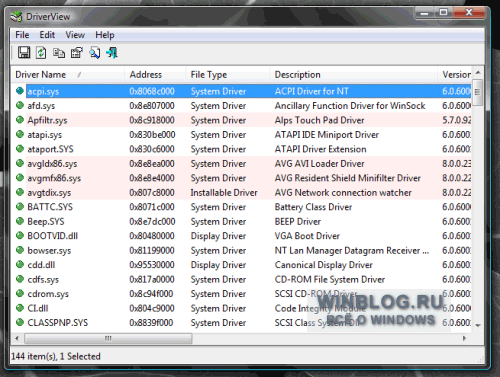Click the green icon beside BATTC.SYS
Screen dimensions: 500x377
coord(20,206)
